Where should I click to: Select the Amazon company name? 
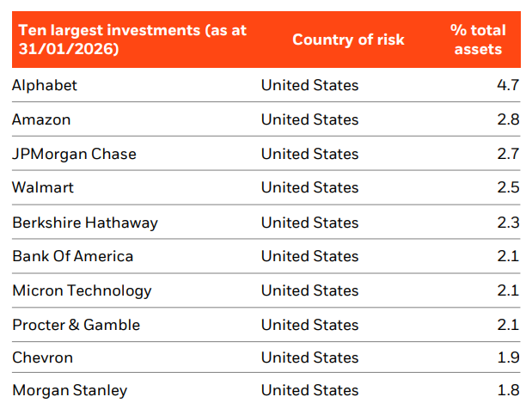[x=41, y=119]
